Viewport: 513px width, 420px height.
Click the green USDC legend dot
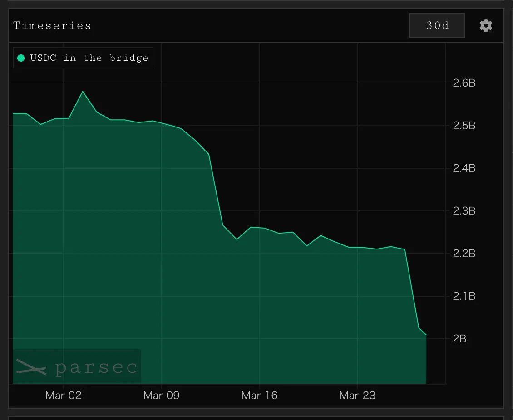point(21,58)
